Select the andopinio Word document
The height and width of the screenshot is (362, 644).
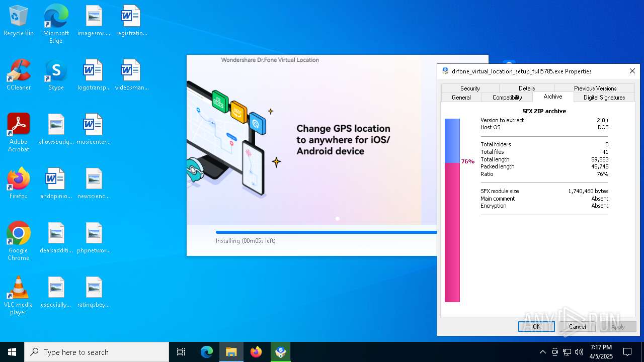pos(56,184)
